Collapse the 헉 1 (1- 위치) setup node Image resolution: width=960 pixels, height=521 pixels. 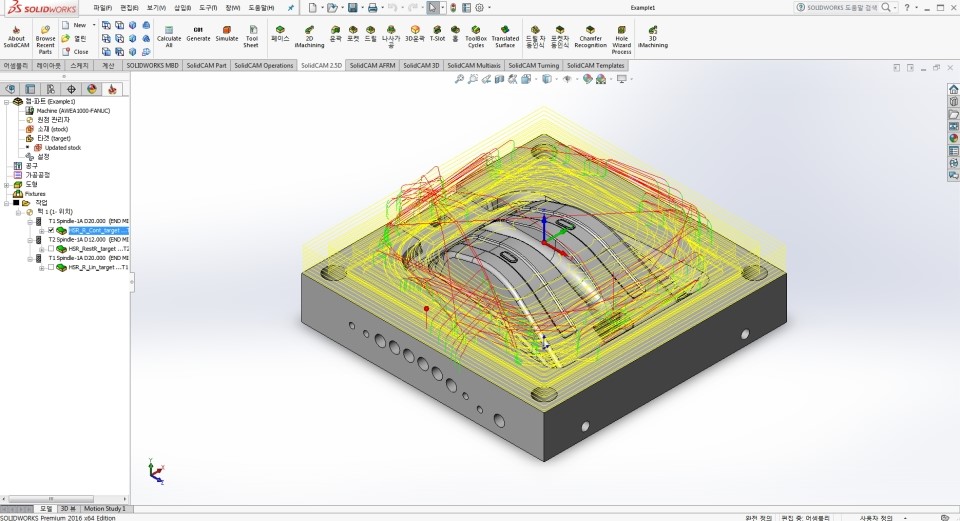coord(18,212)
